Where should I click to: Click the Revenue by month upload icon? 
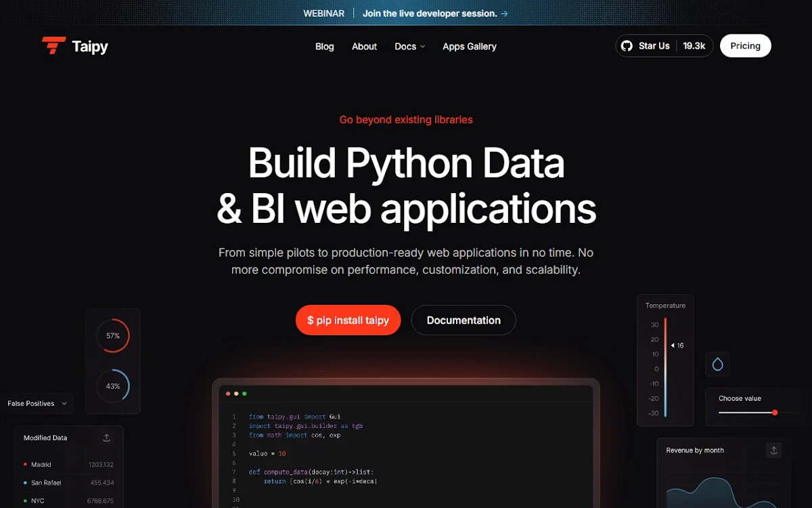(774, 450)
